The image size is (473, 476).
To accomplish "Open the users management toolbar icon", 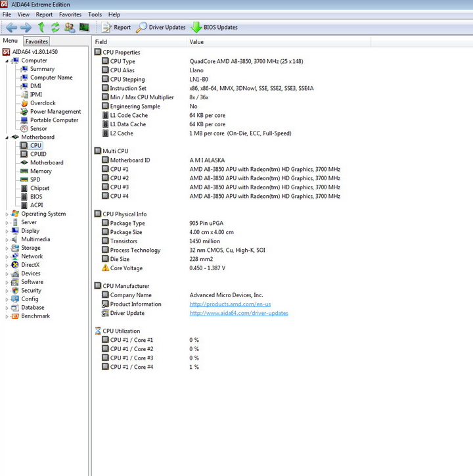I will click(x=70, y=28).
